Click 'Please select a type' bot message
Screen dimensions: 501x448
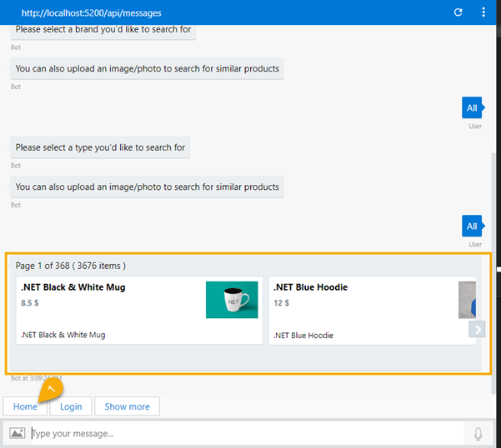[x=100, y=147]
